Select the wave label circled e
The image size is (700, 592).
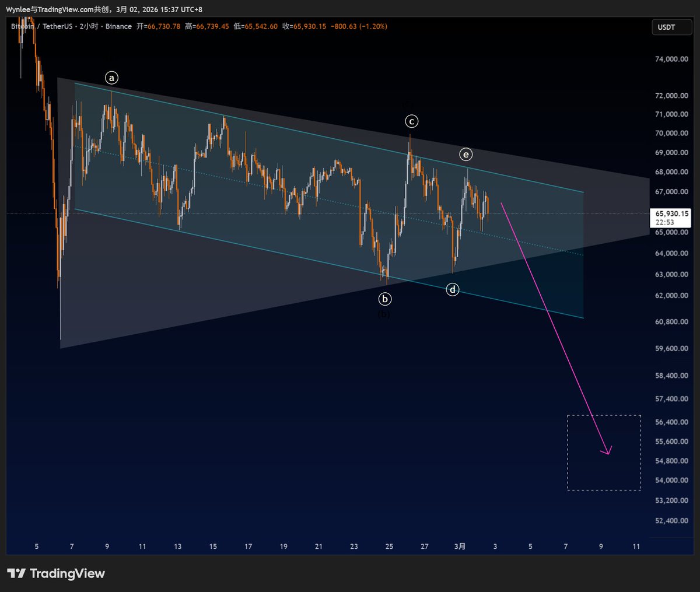tap(466, 155)
